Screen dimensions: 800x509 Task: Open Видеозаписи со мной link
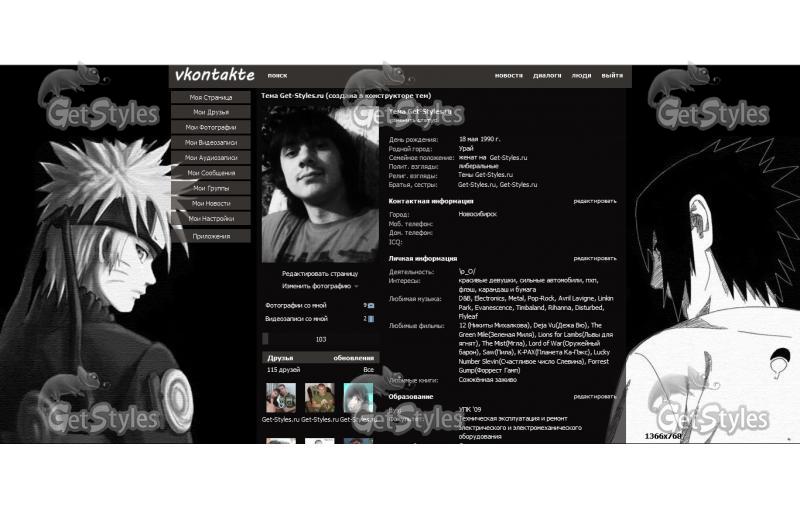click(296, 319)
